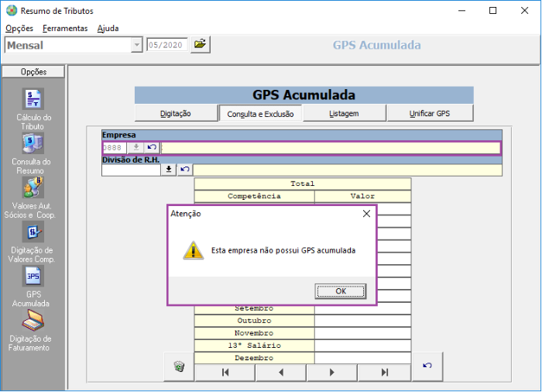The width and height of the screenshot is (542, 392).
Task: Go to next record navigation button
Action: [x=332, y=373]
